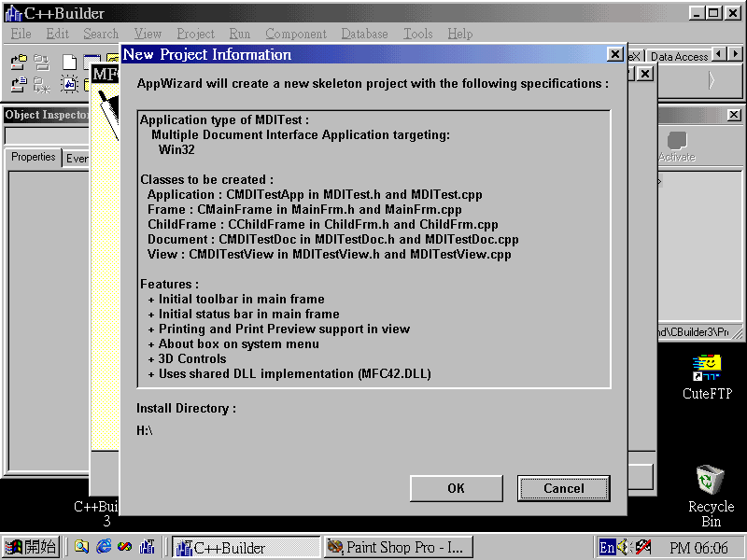Open the Edit menu
Image resolution: width=747 pixels, height=560 pixels.
click(x=58, y=34)
